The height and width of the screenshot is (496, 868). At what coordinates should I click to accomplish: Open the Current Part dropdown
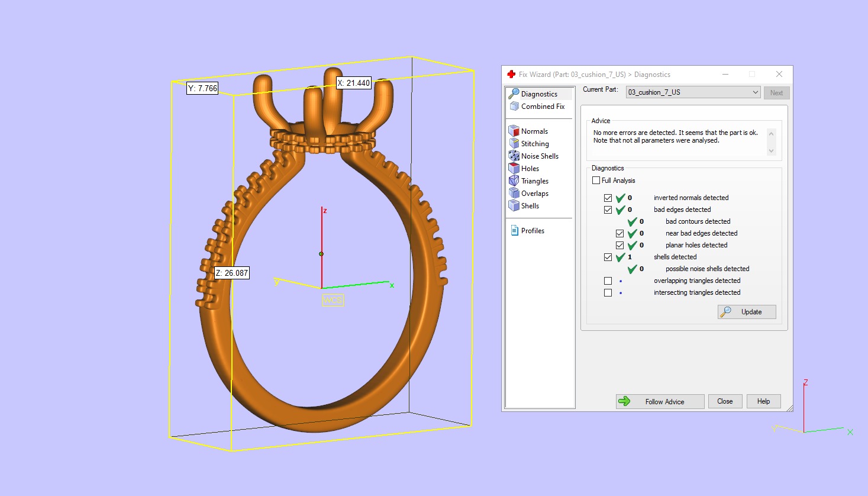pos(693,92)
